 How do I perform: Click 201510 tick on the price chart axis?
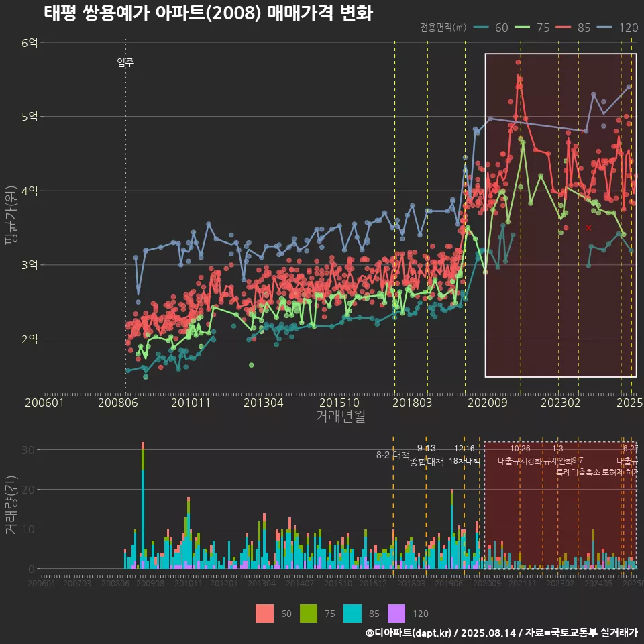tap(339, 402)
